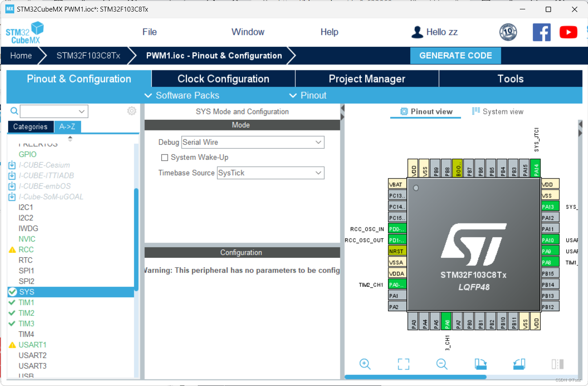The width and height of the screenshot is (588, 386).
Task: Click the green checkmark beside TIM3
Action: [12, 324]
